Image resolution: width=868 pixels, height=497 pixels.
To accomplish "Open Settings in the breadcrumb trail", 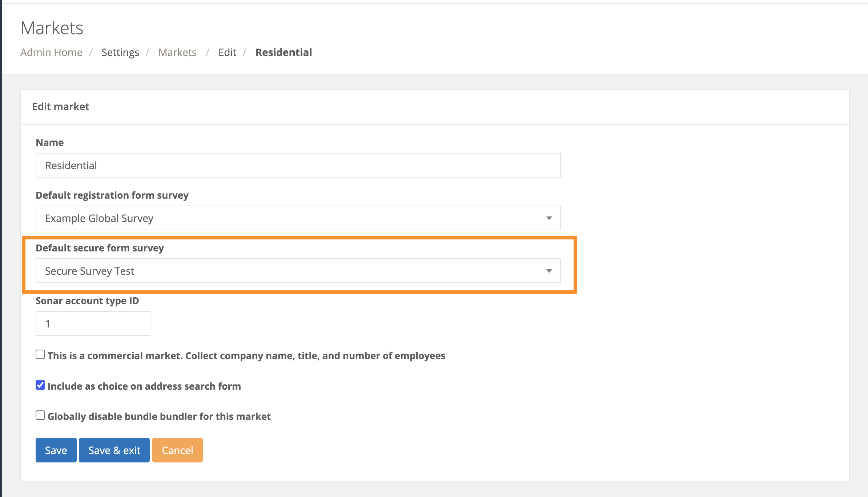I will click(120, 52).
